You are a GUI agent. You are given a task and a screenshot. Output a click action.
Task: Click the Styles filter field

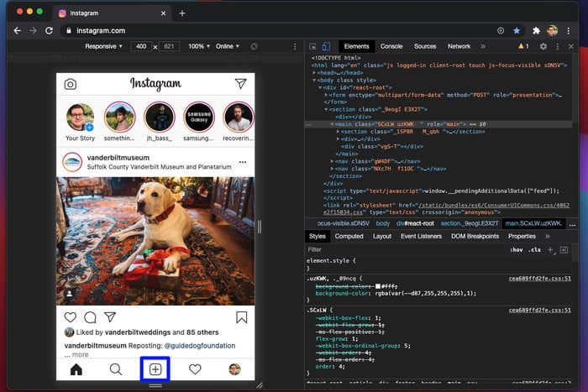405,250
